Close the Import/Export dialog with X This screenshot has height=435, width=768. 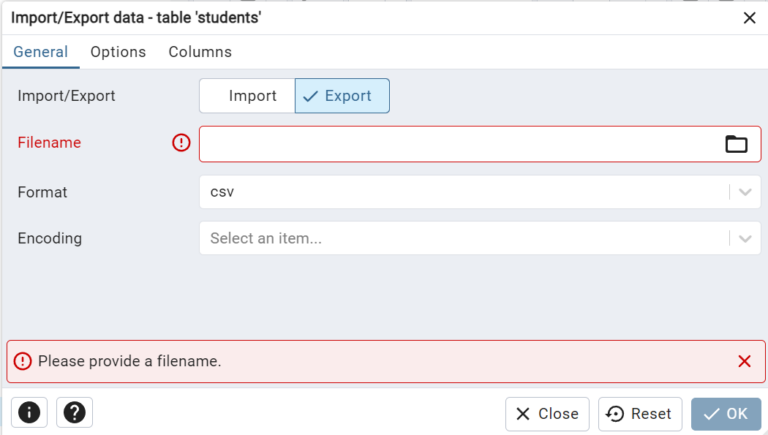pyautogui.click(x=749, y=17)
